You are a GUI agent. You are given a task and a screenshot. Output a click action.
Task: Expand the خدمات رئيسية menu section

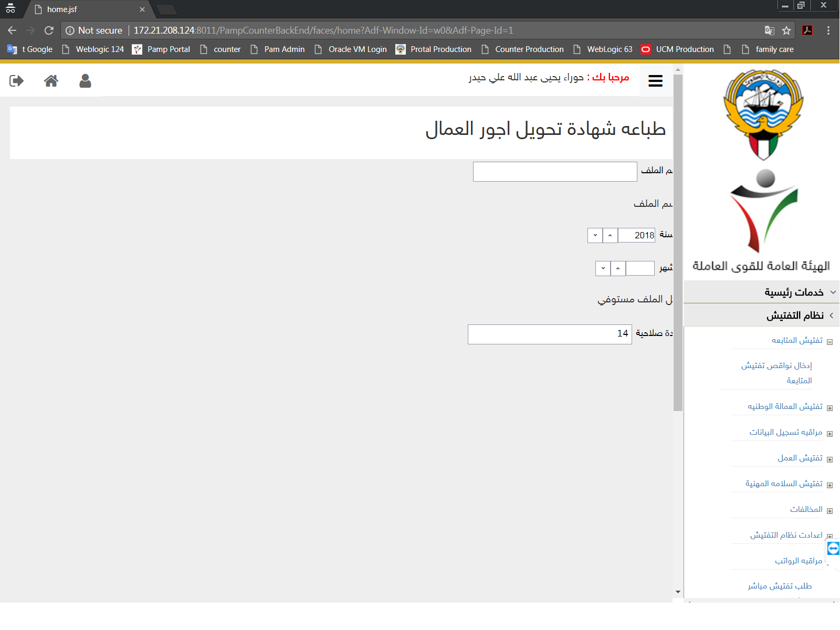click(762, 292)
